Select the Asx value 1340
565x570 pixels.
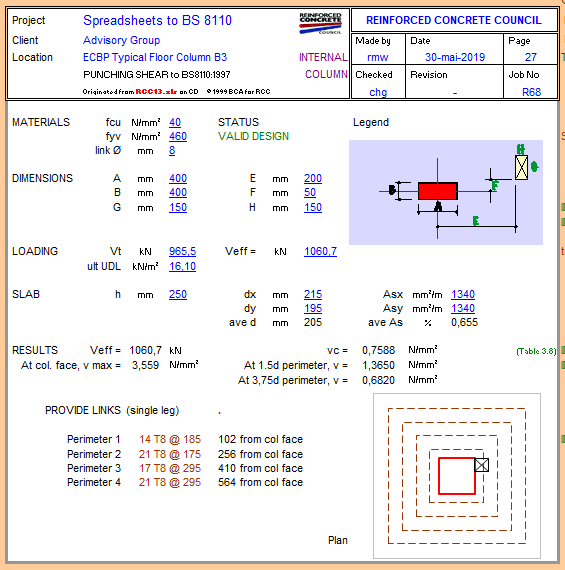pos(463,294)
